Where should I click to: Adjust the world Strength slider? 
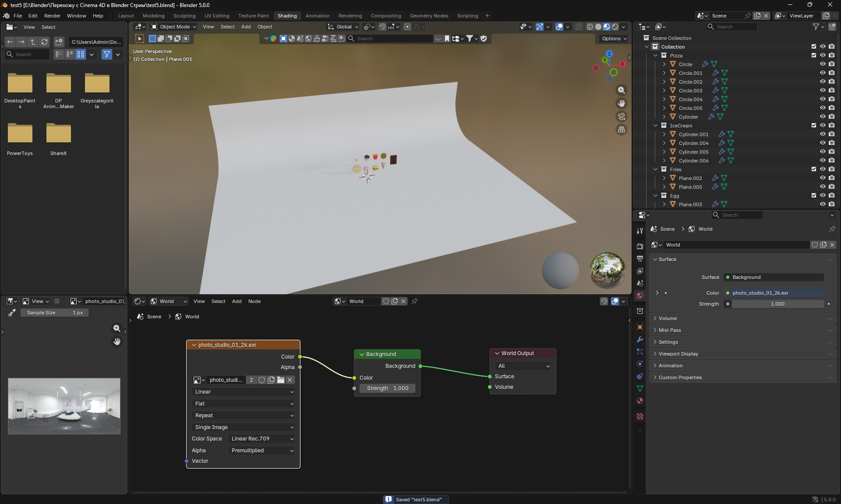point(777,304)
